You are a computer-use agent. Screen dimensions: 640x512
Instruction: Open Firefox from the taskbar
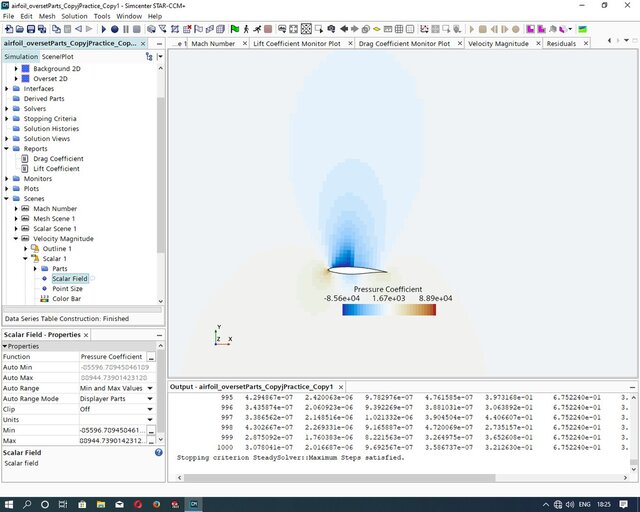[156, 504]
